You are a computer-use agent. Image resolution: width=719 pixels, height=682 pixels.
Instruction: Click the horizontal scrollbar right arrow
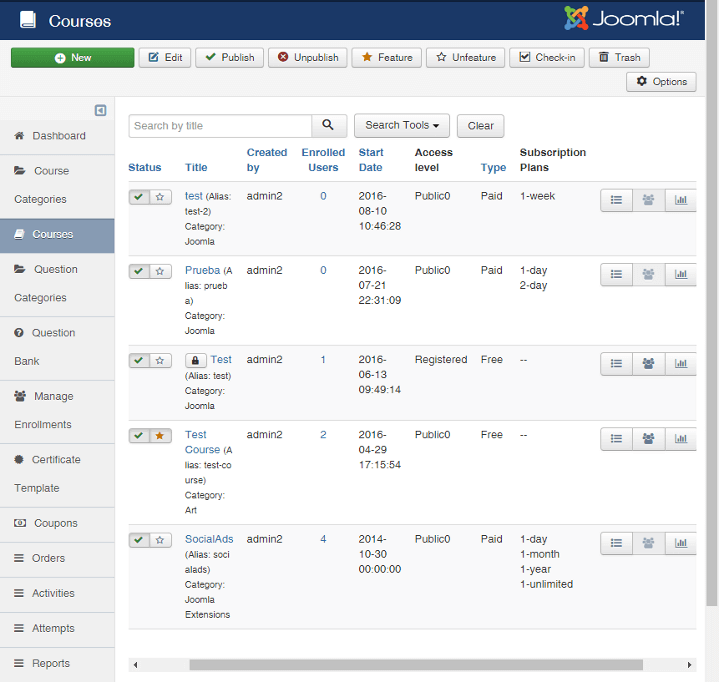(689, 665)
